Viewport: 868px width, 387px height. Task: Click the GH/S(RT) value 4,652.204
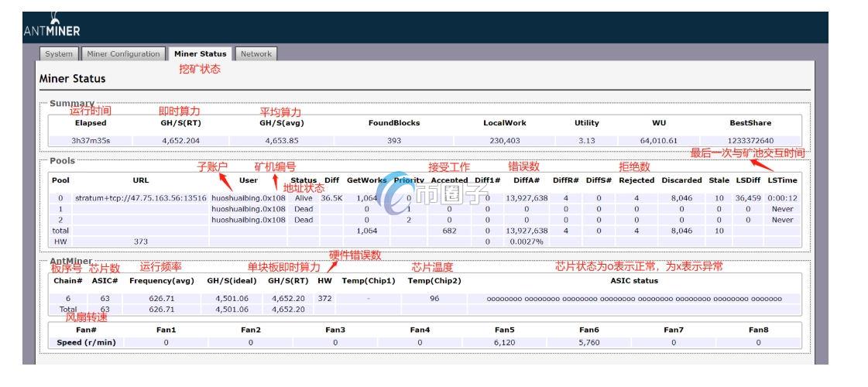coord(180,140)
